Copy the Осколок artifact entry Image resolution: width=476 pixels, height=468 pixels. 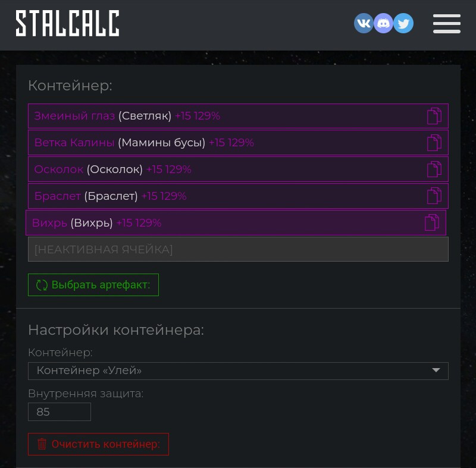pos(434,169)
